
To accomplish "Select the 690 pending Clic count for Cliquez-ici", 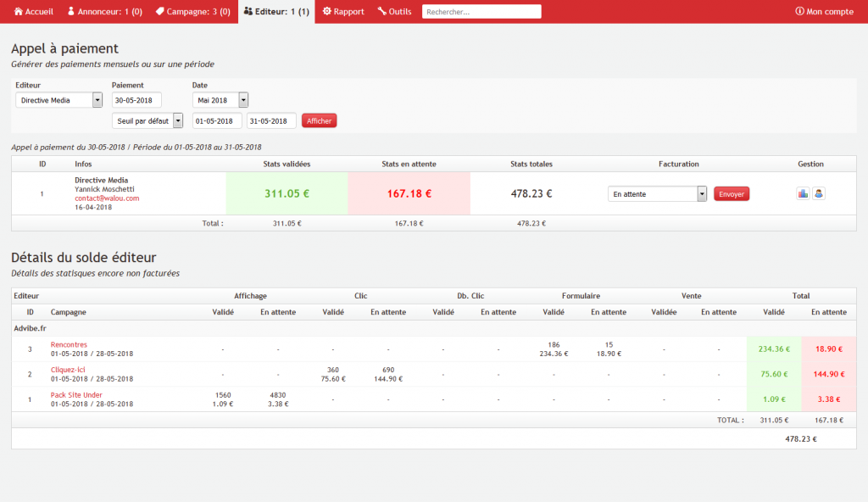I will 388,370.
